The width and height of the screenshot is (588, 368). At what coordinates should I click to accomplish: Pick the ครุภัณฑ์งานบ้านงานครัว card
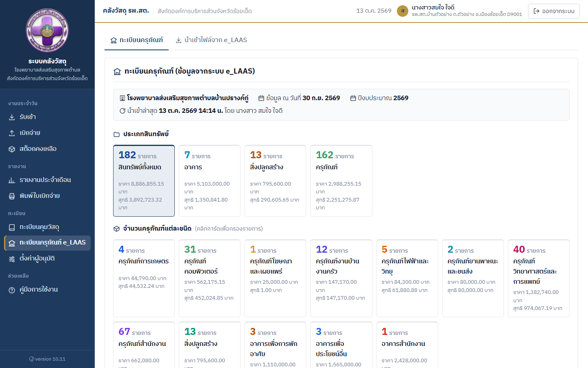[341, 278]
